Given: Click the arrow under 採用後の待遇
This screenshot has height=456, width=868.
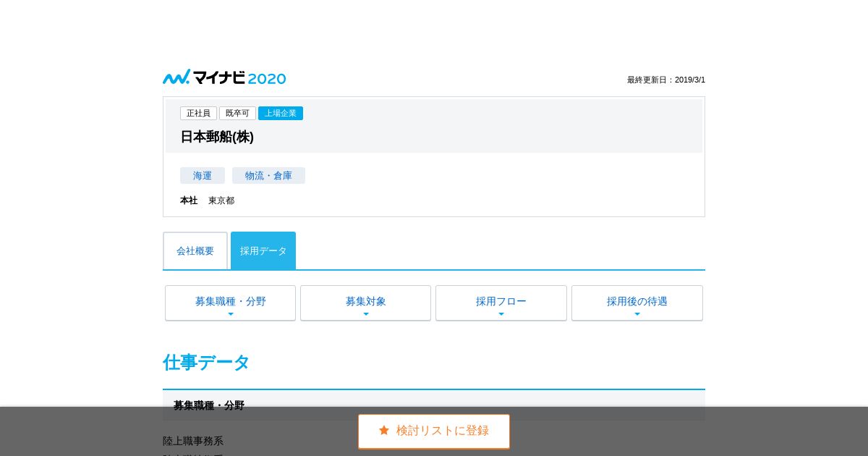Looking at the screenshot, I should point(637,314).
